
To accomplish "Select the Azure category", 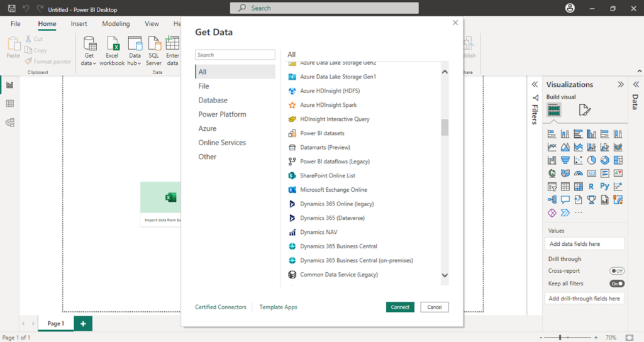I will tap(208, 128).
